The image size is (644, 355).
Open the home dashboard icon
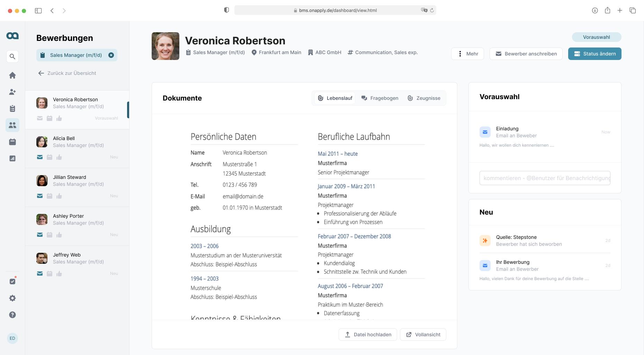coord(12,75)
